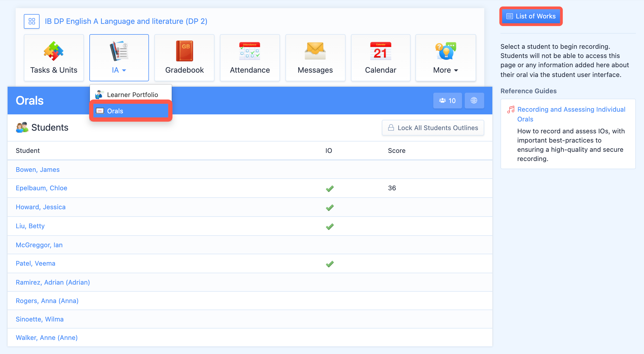Open Tasks & Units puzzle icon
This screenshot has width=644, height=354.
click(54, 51)
